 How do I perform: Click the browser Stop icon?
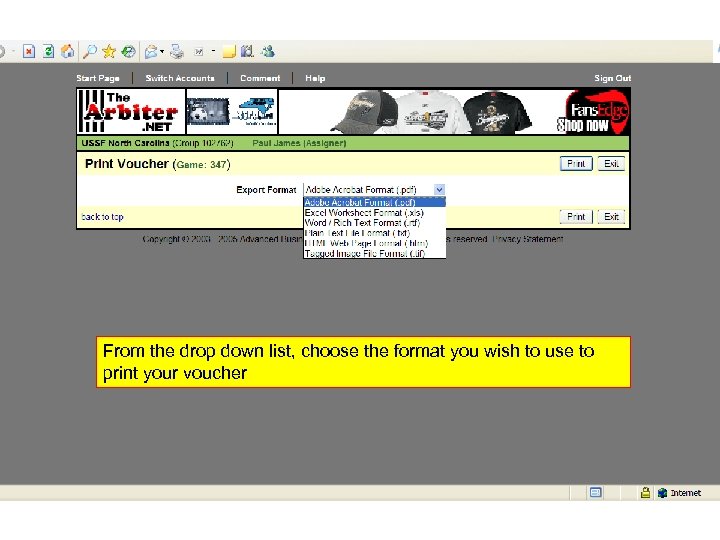pyautogui.click(x=28, y=51)
